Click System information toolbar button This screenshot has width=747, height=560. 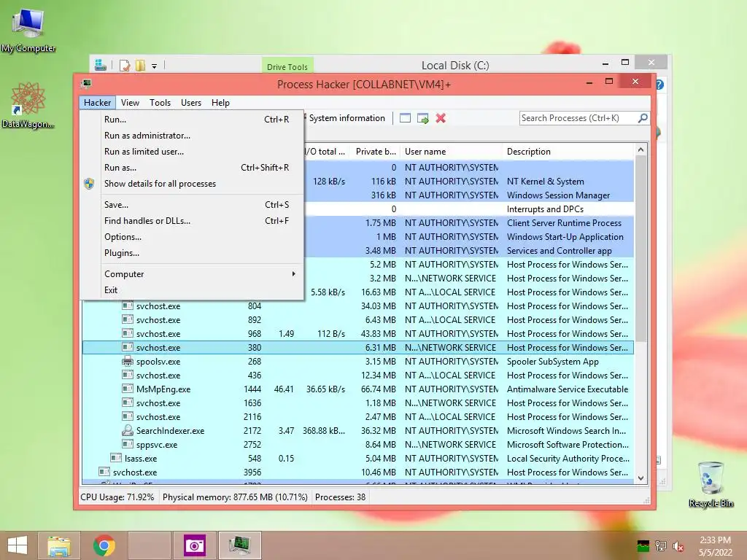click(347, 118)
